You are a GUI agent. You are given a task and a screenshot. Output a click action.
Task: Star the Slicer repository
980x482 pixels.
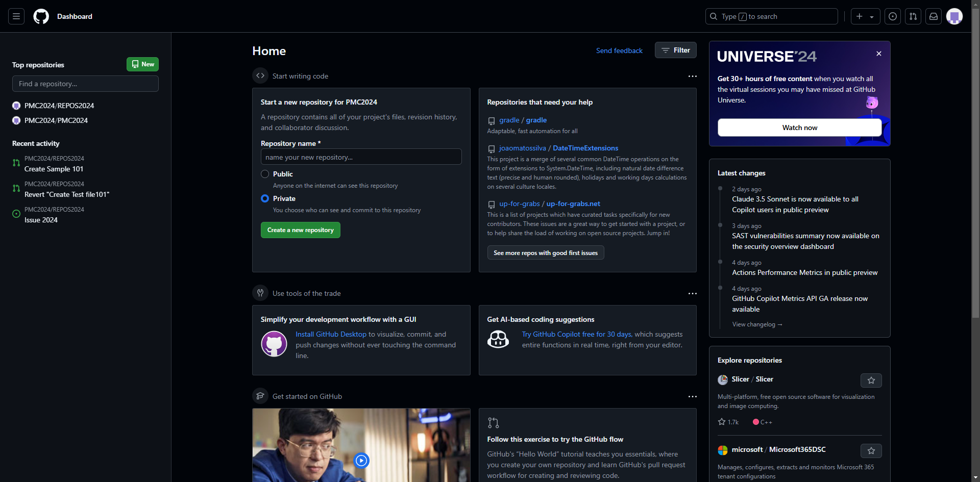pyautogui.click(x=871, y=380)
